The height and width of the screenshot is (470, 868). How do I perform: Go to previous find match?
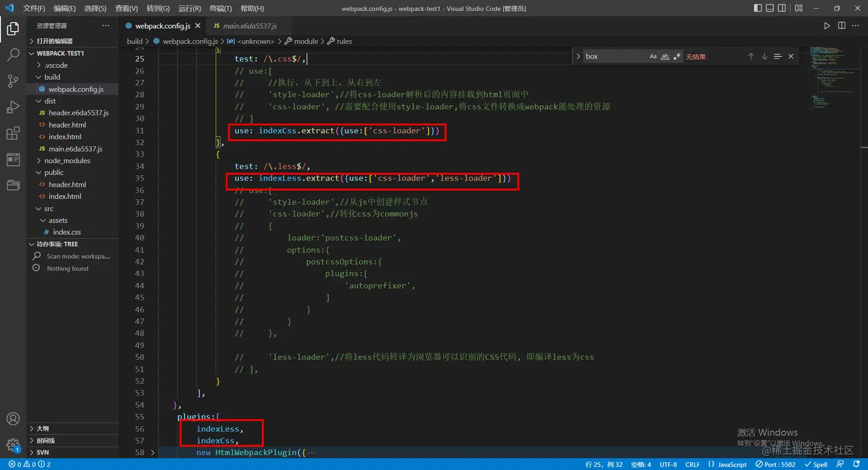(x=751, y=56)
